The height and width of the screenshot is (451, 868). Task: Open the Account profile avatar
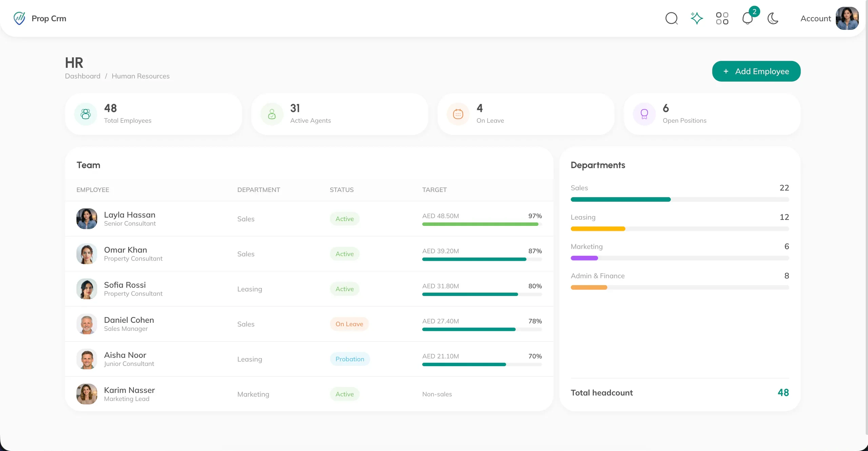click(x=847, y=18)
